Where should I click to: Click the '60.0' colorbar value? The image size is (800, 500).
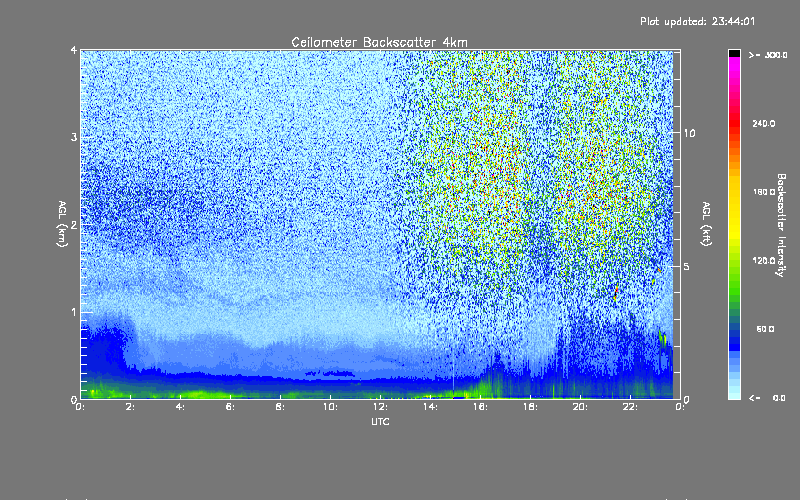pos(765,329)
